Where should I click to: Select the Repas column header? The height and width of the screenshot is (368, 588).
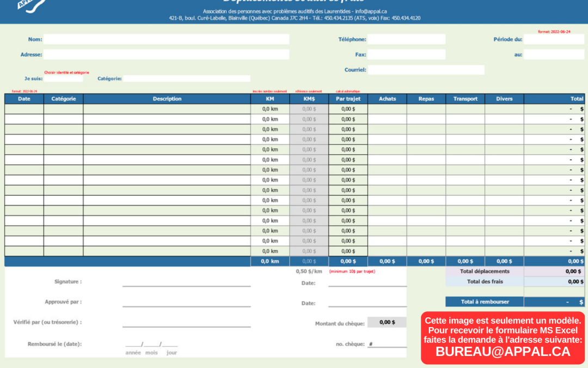426,99
